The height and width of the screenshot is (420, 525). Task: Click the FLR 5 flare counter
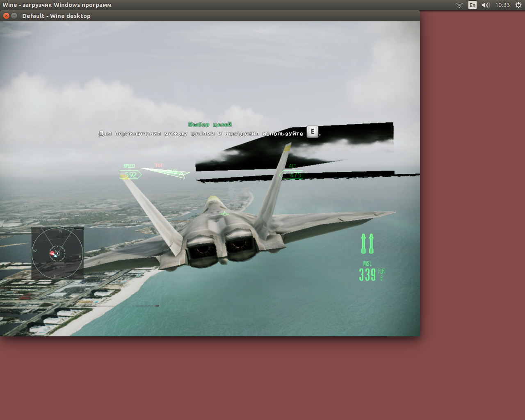(x=381, y=274)
